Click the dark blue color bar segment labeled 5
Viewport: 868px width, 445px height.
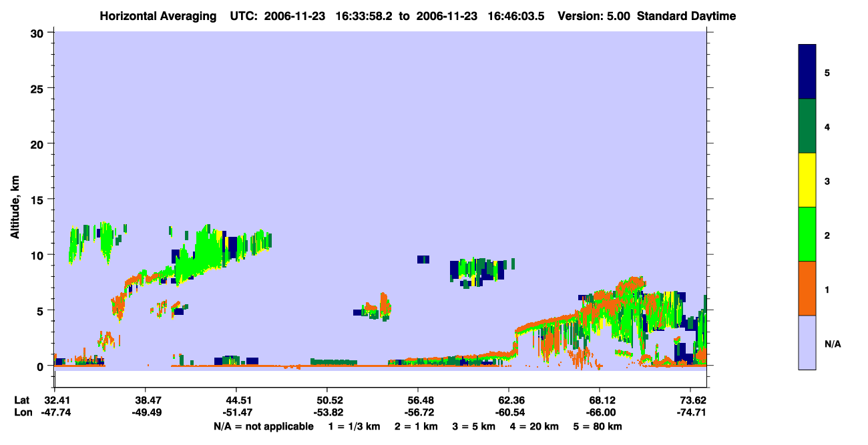click(807, 72)
